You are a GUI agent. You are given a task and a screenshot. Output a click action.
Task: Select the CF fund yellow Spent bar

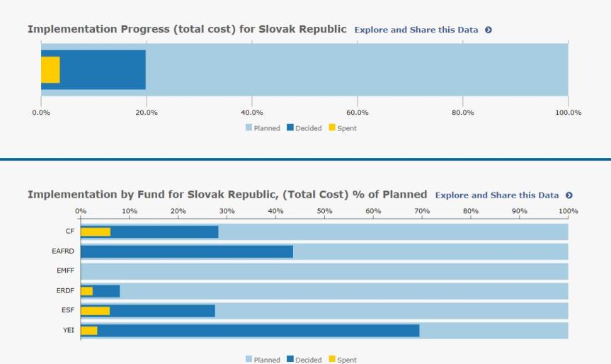point(96,232)
